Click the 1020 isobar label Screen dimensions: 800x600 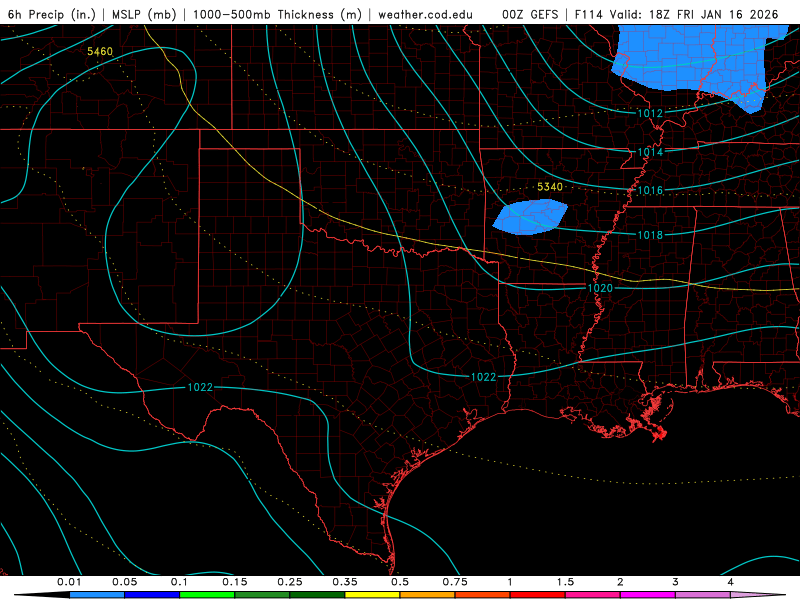(x=600, y=288)
